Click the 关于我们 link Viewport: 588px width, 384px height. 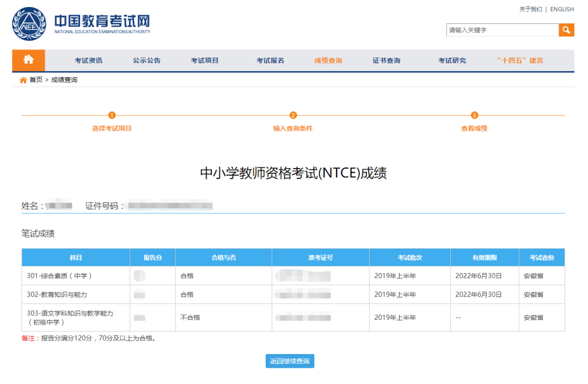[x=530, y=9]
